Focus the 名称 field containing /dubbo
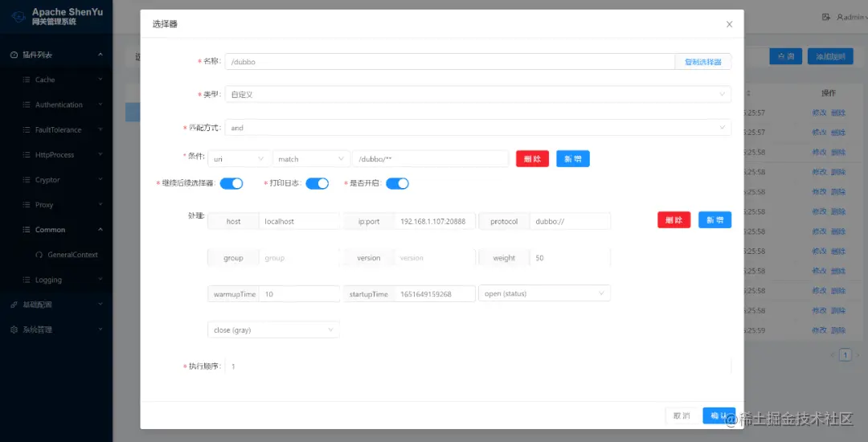Screen dimensions: 868x442 pyautogui.click(x=449, y=62)
